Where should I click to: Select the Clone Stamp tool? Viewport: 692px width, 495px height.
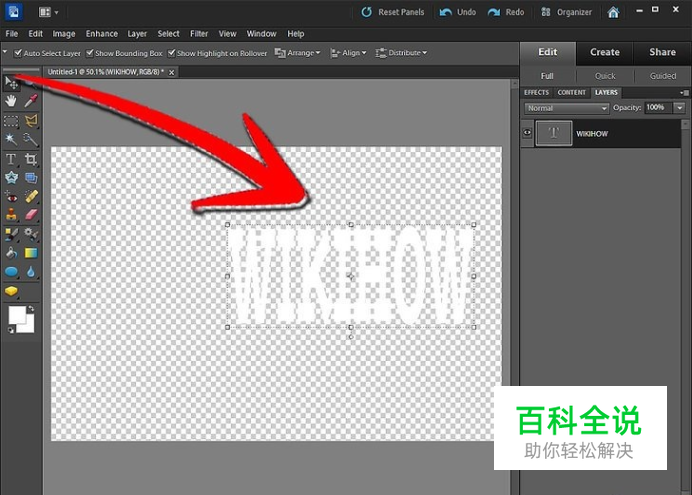click(11, 215)
